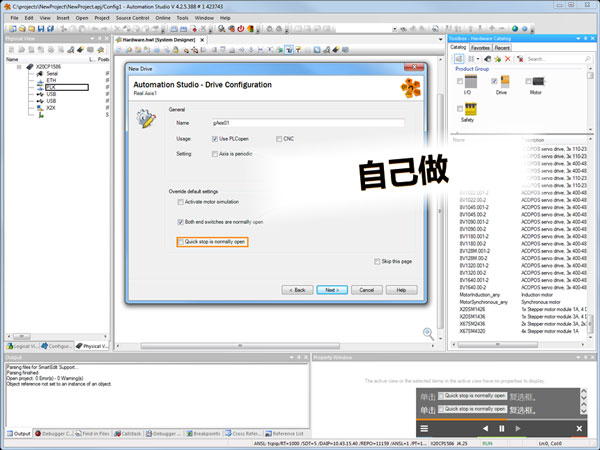Open the File menu

[14, 18]
